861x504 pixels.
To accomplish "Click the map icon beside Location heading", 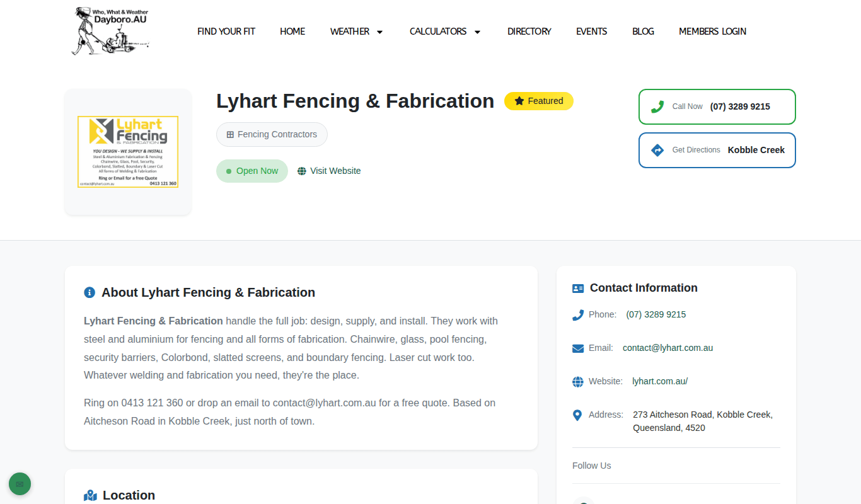I will point(90,496).
